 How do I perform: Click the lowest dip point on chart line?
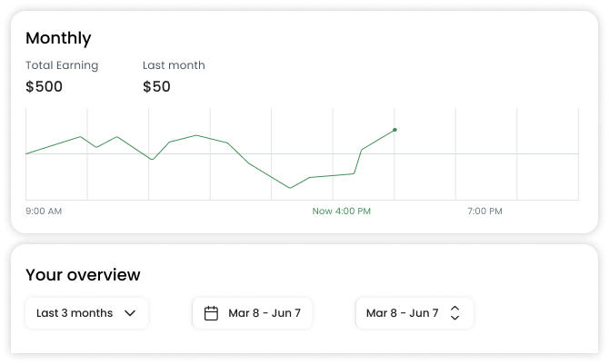coord(290,188)
